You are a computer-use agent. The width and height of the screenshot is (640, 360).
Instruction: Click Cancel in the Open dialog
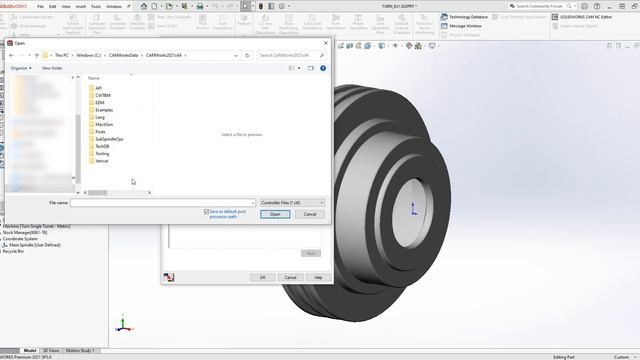(310, 214)
